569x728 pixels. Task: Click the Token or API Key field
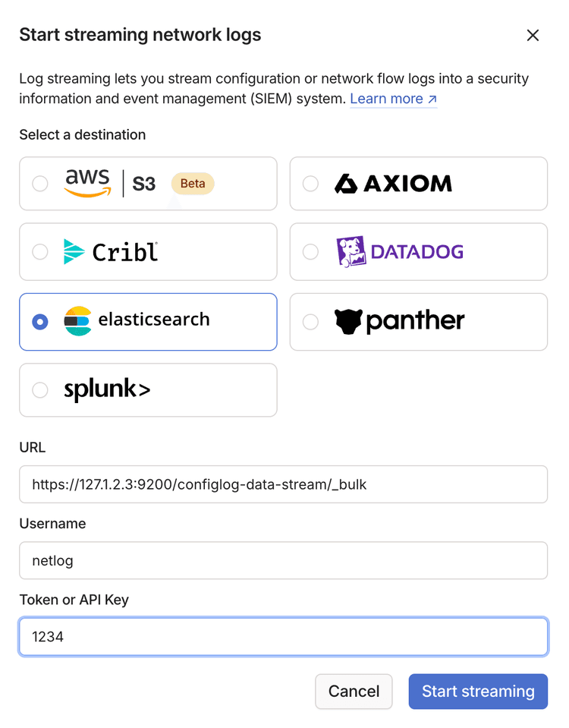(283, 636)
